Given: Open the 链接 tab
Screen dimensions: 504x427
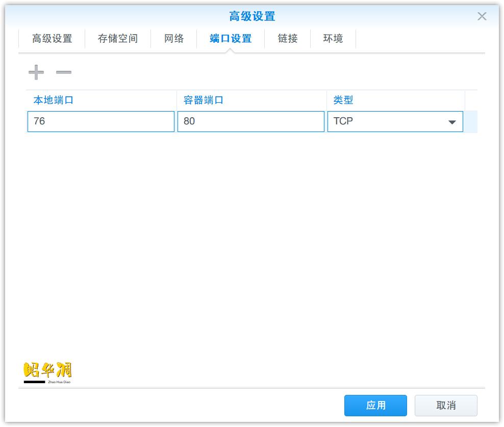Looking at the screenshot, I should 287,38.
